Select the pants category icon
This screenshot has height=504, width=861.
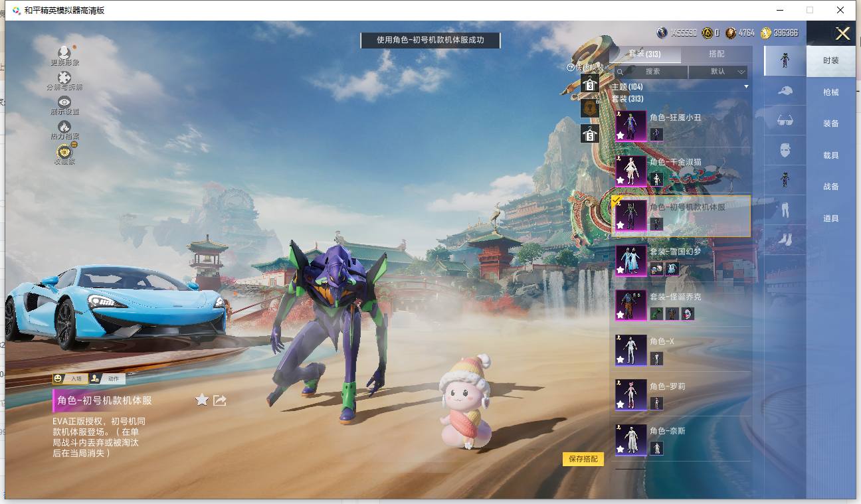point(785,210)
